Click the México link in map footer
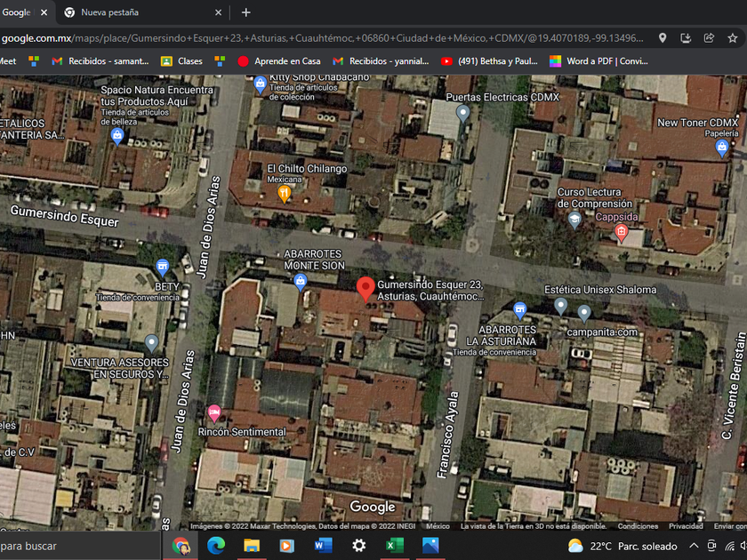This screenshot has width=747, height=560. pyautogui.click(x=438, y=526)
